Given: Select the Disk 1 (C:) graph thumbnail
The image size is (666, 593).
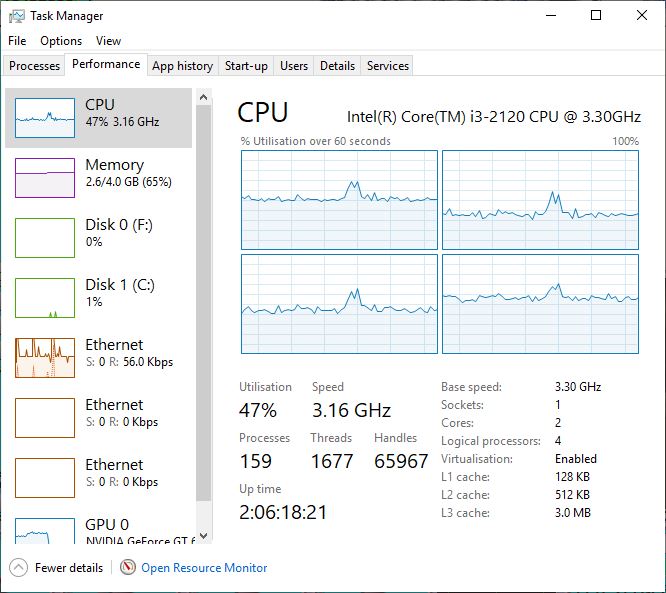Looking at the screenshot, I should 45,298.
